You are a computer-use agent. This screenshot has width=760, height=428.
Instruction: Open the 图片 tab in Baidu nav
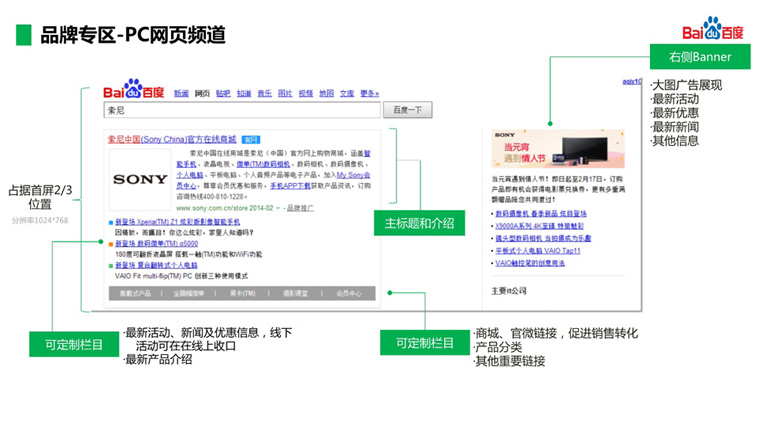[285, 93]
